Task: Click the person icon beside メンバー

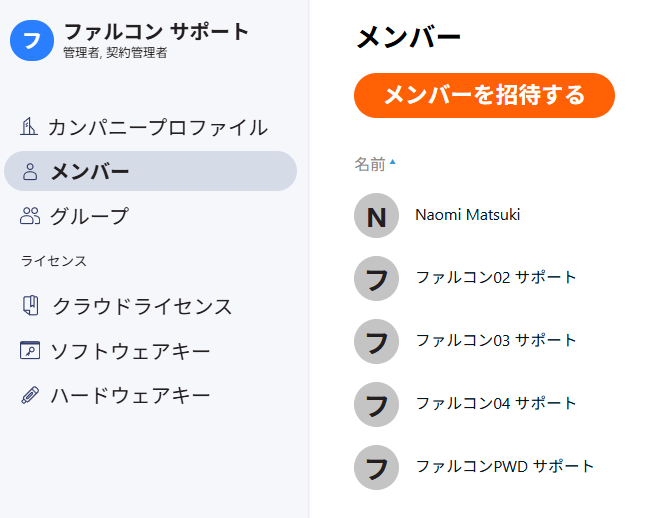Action: [30, 171]
